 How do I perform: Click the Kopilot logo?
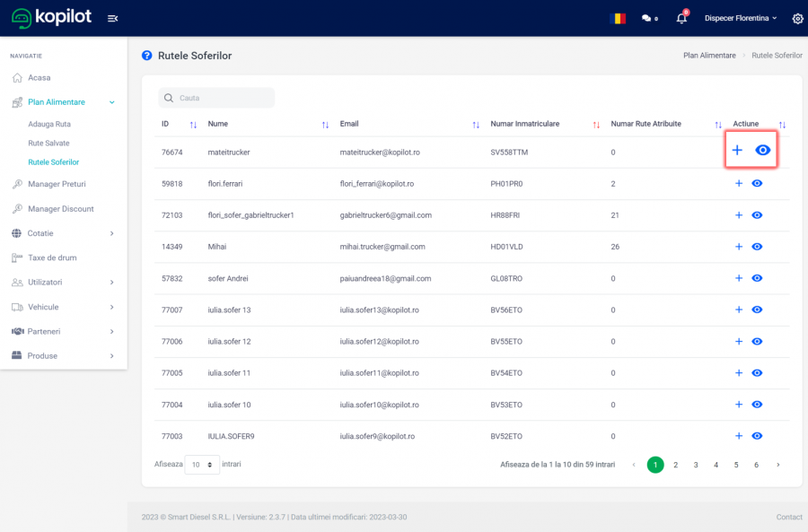[x=51, y=17]
